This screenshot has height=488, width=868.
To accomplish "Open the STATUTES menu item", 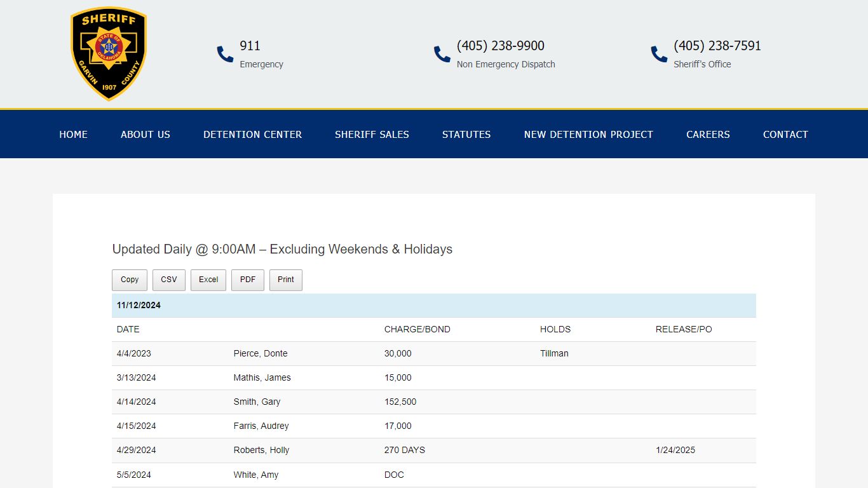I will 466,135.
